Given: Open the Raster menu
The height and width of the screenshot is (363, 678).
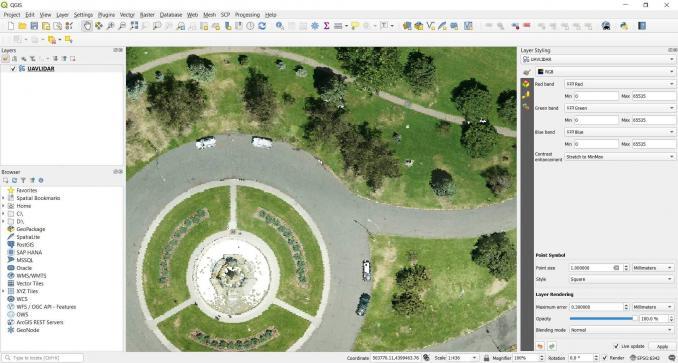Looking at the screenshot, I should (x=147, y=15).
